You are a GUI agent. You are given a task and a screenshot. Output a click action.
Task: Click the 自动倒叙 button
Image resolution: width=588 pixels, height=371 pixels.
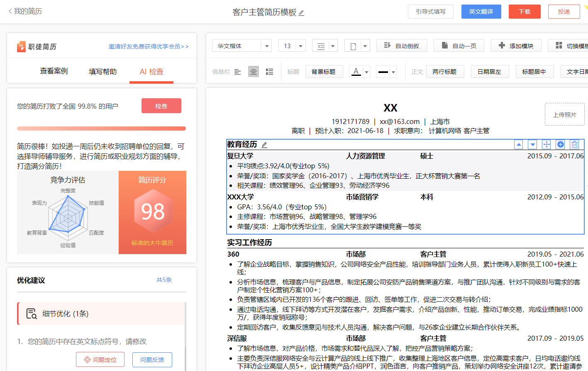tap(402, 46)
